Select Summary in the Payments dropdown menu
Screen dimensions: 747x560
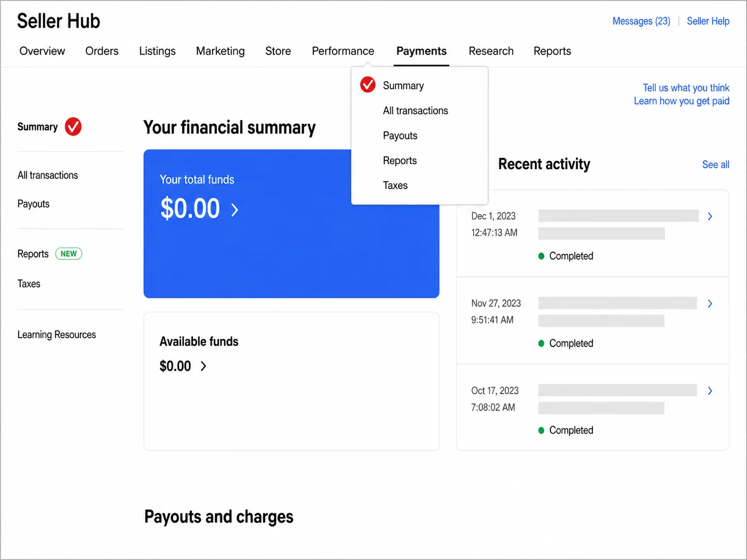point(403,86)
